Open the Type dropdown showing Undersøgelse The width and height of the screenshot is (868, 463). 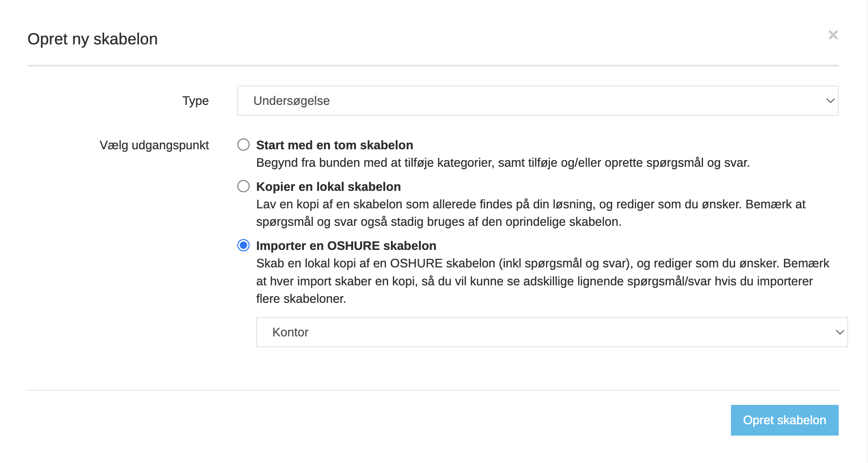pyautogui.click(x=538, y=101)
